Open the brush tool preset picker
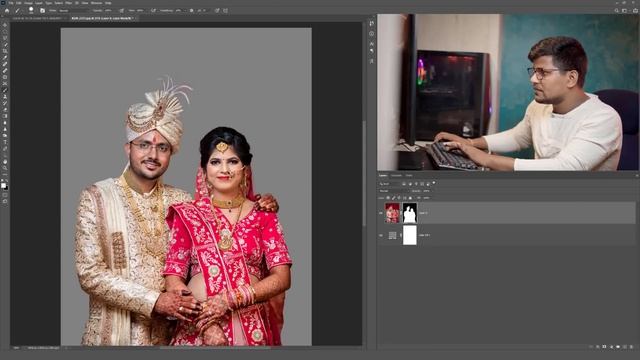Screen dimensions: 640x360 (18, 11)
